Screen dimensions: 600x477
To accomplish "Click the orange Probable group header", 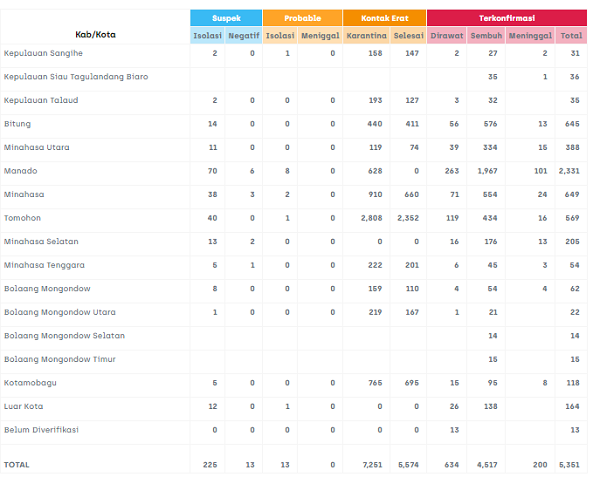I will tap(302, 18).
